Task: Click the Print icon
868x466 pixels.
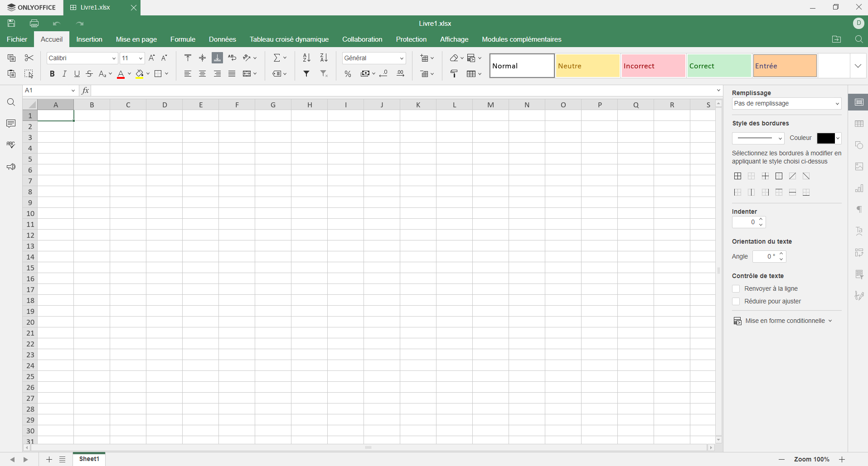Action: (x=34, y=24)
